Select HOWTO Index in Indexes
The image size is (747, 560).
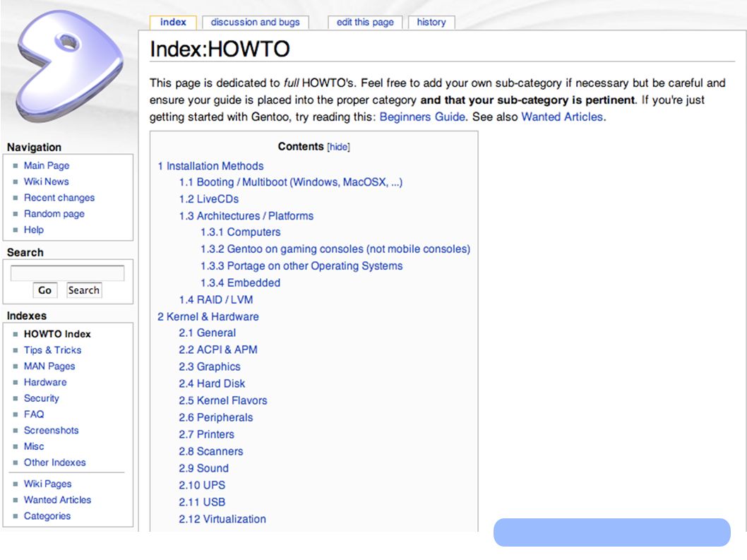[x=57, y=334]
